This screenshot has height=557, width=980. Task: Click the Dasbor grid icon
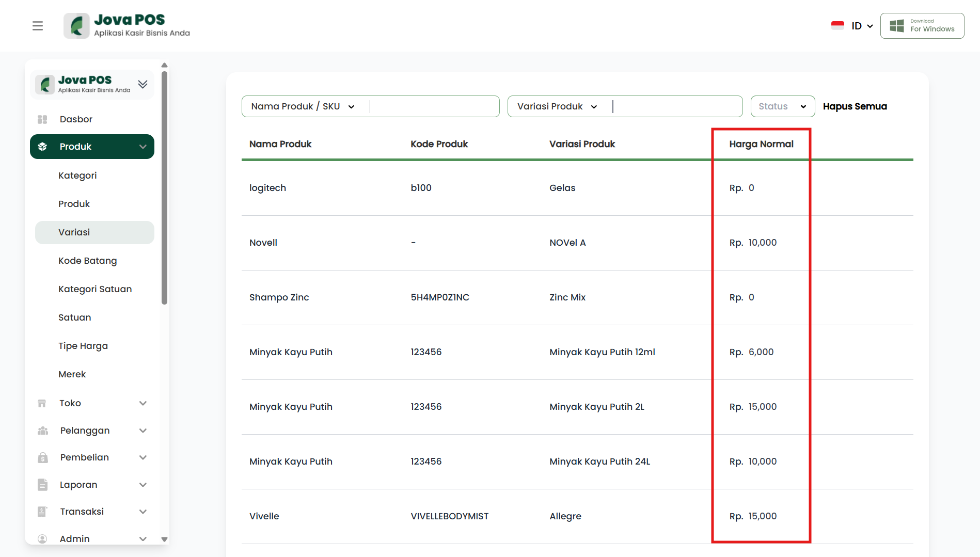[x=42, y=119]
